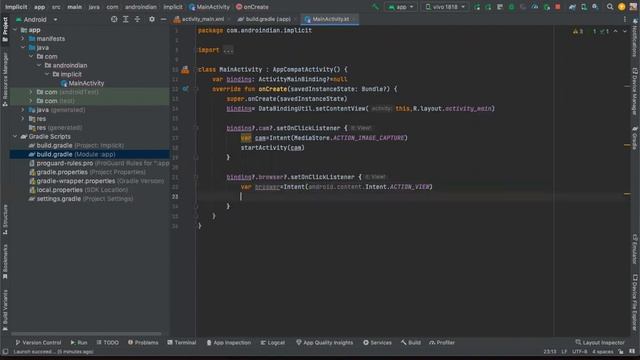640x360 pixels.
Task: Select proguard-rules.pro file
Action: point(99,163)
